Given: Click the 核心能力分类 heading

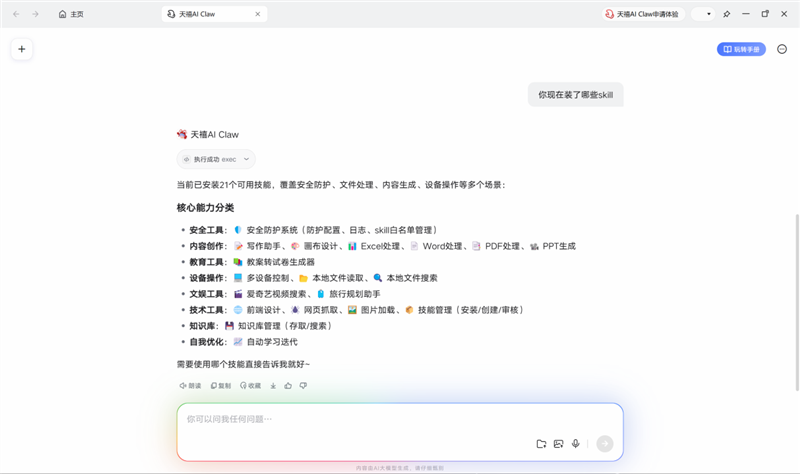Looking at the screenshot, I should click(x=205, y=208).
